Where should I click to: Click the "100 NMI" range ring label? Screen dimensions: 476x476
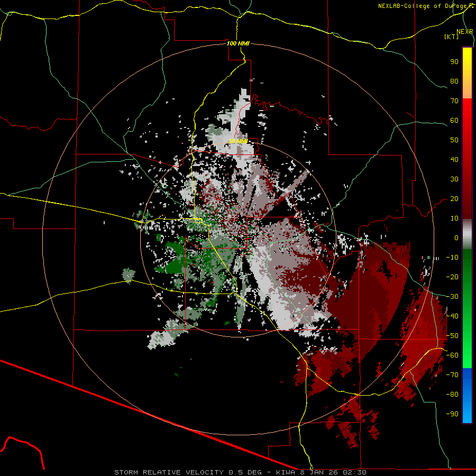[x=238, y=43]
